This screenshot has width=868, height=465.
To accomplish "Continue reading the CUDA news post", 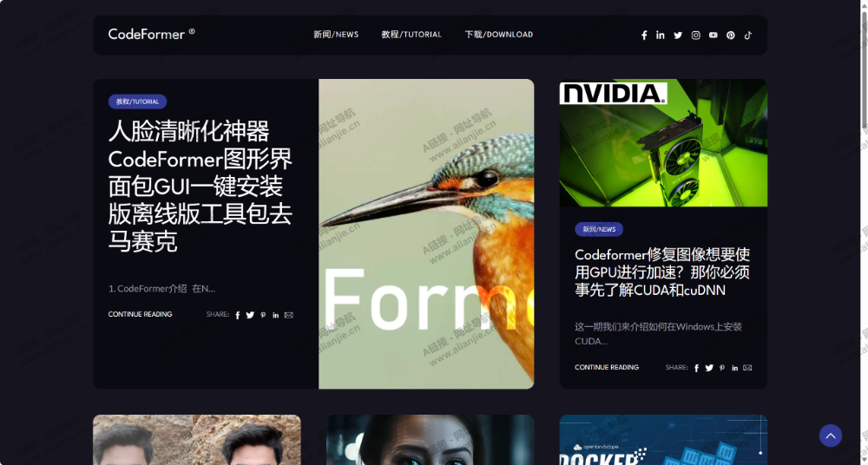I will coord(607,367).
